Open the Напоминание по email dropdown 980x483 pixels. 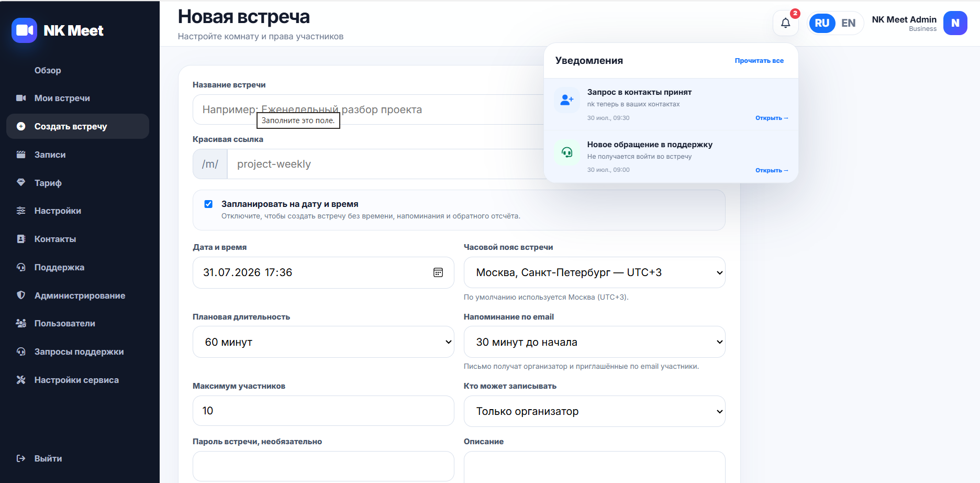594,342
